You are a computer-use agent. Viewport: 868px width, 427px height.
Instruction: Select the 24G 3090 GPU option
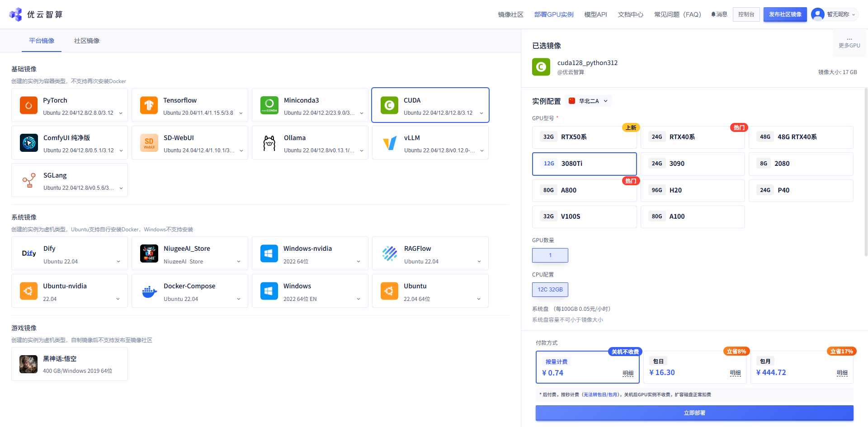(x=693, y=164)
